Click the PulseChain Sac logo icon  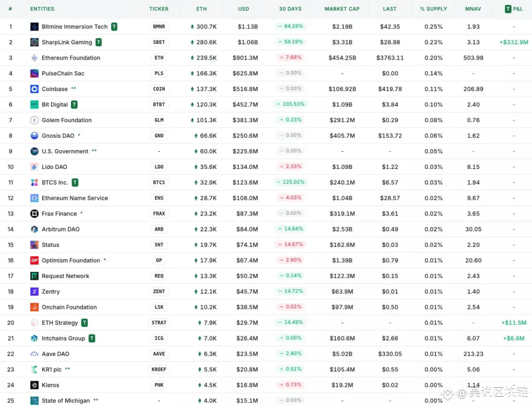(x=34, y=73)
